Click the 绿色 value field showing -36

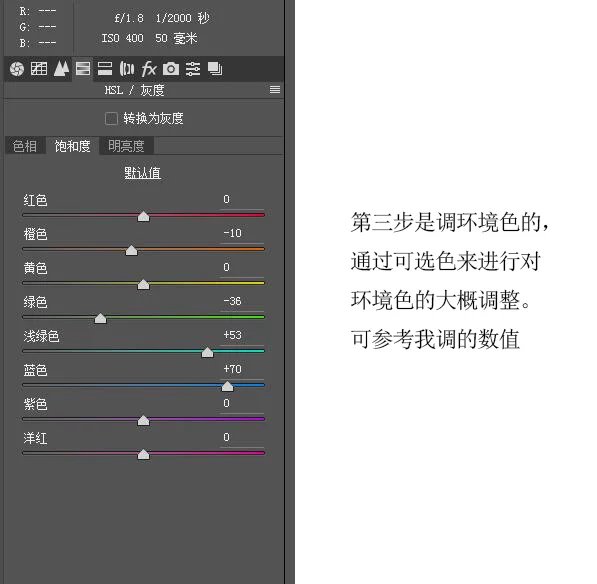pos(242,302)
